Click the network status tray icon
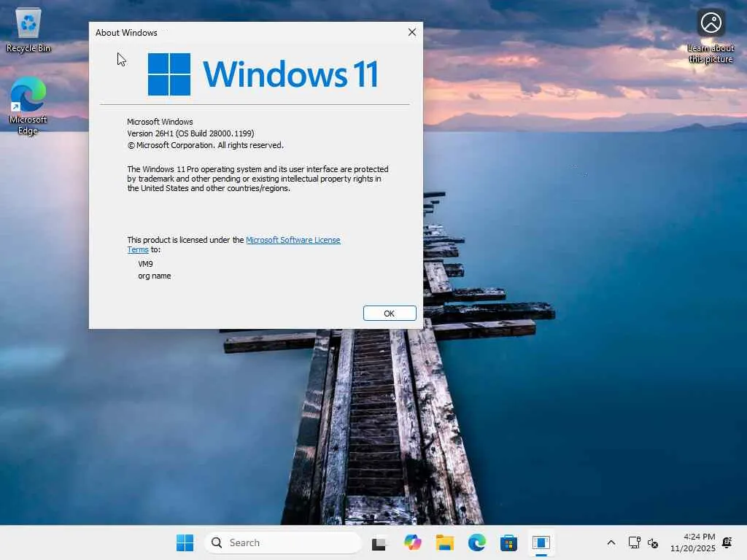The height and width of the screenshot is (560, 747). point(634,542)
